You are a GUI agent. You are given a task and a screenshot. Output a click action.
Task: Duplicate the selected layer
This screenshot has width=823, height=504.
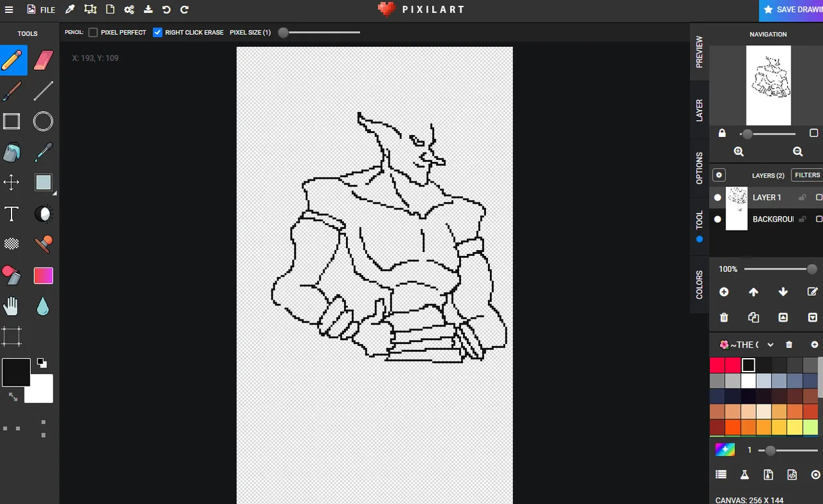point(754,318)
